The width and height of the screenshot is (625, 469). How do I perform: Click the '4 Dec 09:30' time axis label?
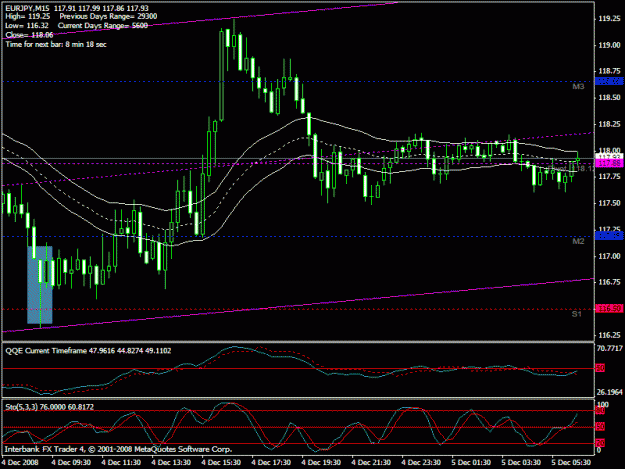(71, 462)
